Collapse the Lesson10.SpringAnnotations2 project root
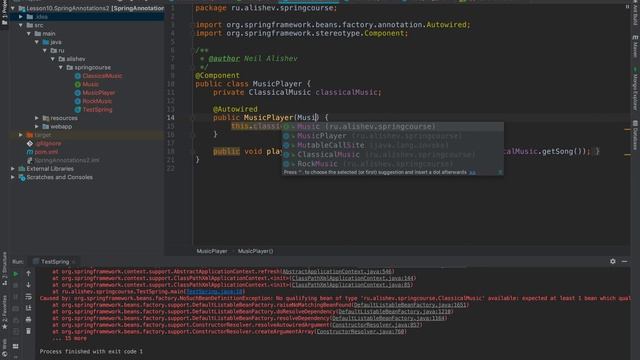Viewport: 640px width, 360px height. click(x=13, y=8)
